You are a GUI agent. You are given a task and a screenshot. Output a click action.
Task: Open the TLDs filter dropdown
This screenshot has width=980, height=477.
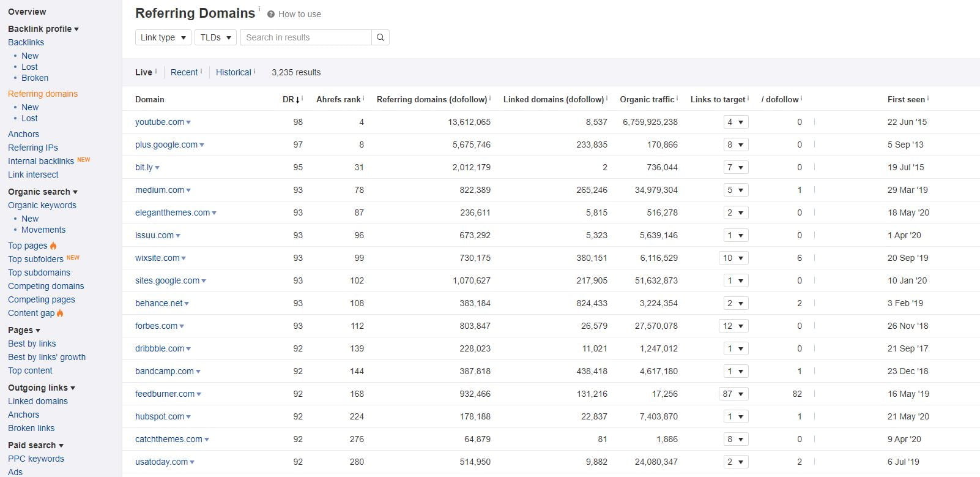click(215, 37)
